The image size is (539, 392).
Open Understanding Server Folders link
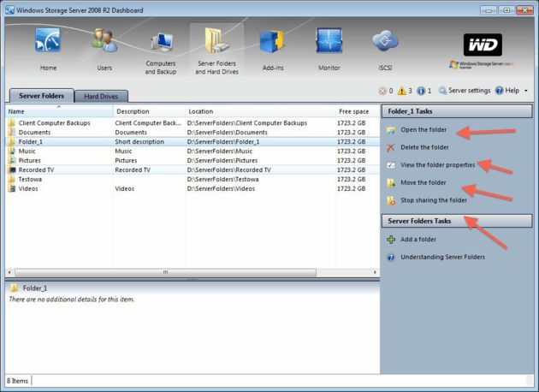(x=443, y=257)
